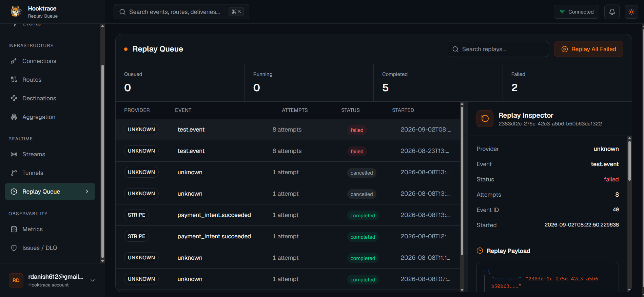Click the magnifier icon in Search replays

455,49
